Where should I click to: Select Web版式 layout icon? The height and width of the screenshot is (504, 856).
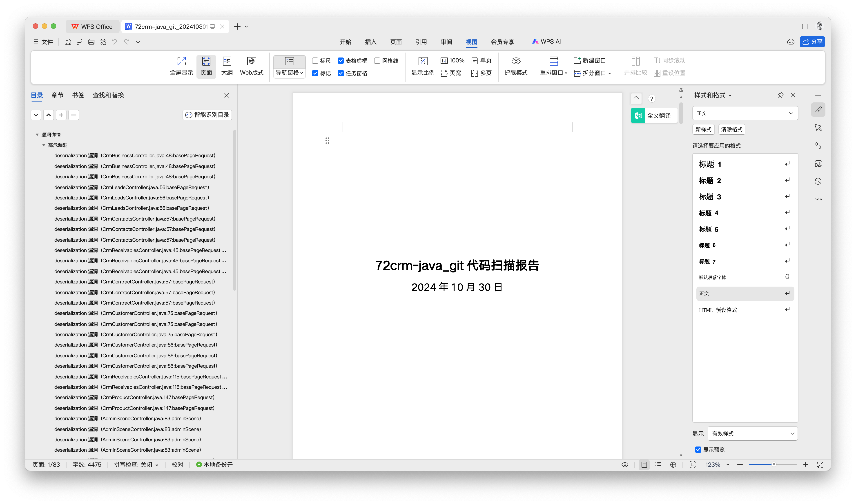coord(252,62)
